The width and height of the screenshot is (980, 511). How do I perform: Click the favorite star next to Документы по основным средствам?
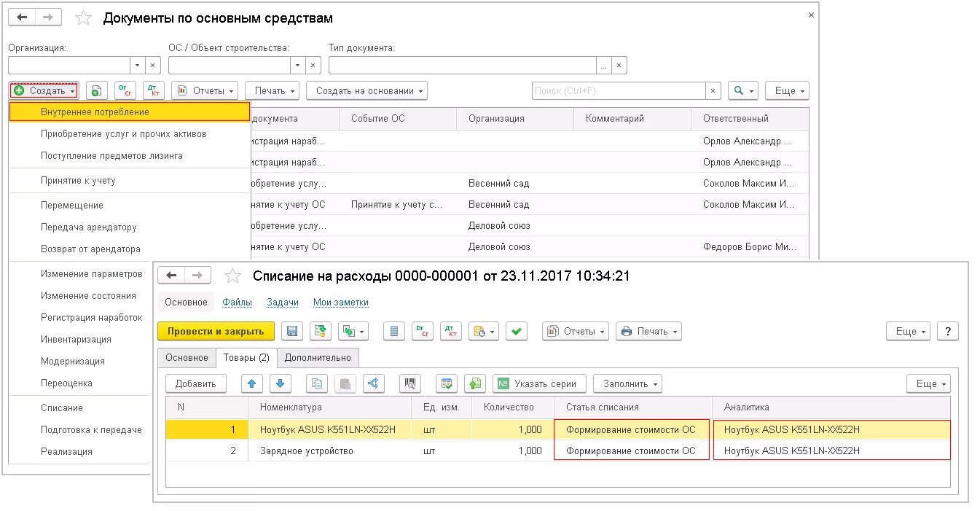(83, 17)
